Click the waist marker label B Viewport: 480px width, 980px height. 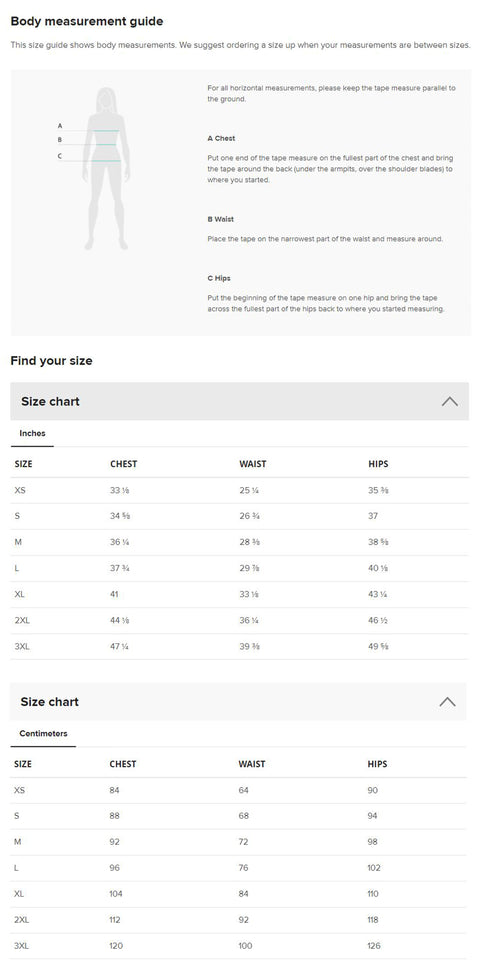click(x=60, y=140)
